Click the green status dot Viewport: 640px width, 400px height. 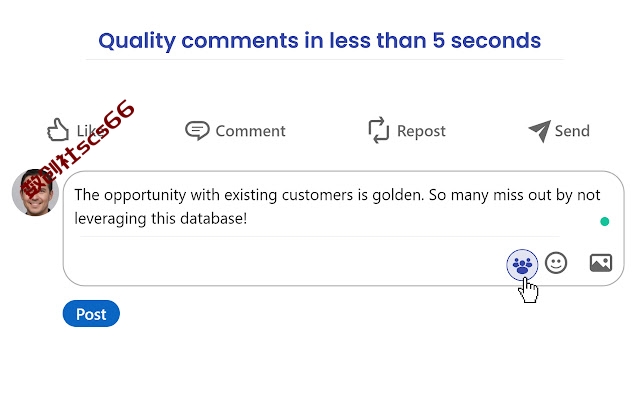(x=604, y=221)
